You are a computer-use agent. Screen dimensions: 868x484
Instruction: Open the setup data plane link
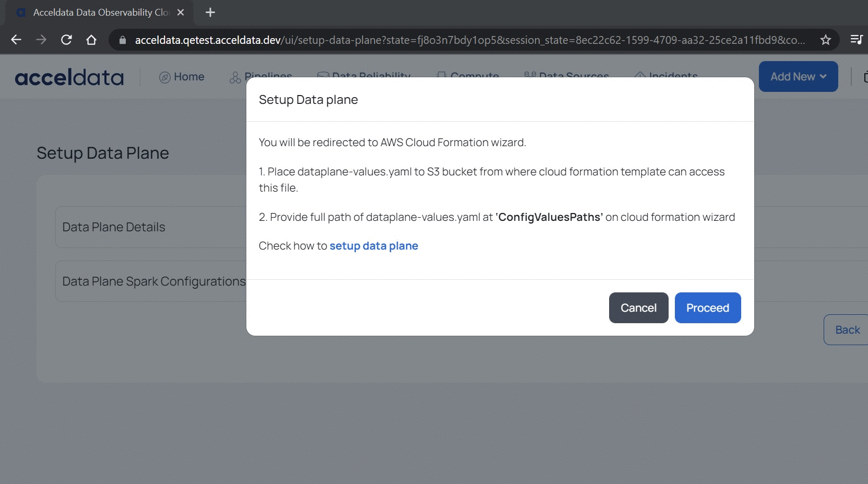[374, 246]
